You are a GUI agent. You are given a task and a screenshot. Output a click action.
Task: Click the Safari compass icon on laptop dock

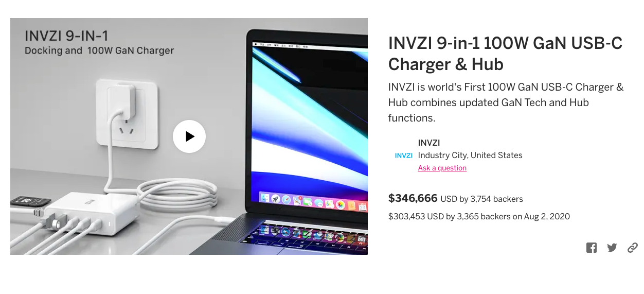point(286,200)
